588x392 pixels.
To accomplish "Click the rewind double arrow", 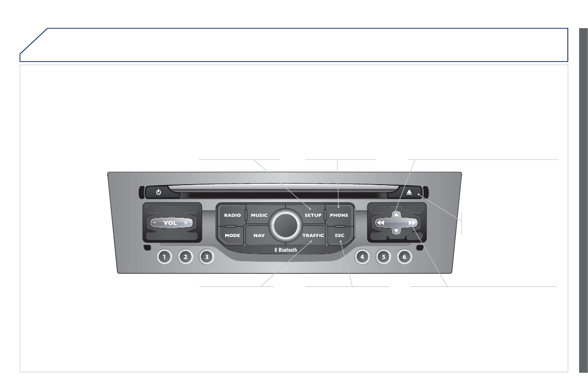I will pos(380,223).
